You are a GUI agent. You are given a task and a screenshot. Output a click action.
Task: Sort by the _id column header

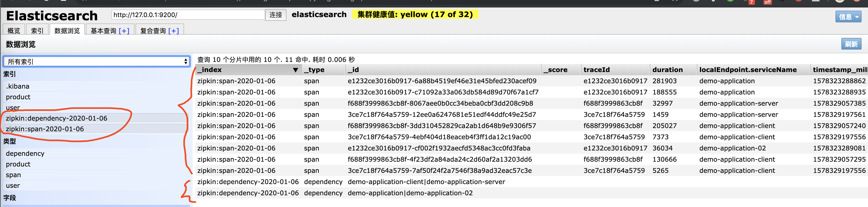pos(443,70)
